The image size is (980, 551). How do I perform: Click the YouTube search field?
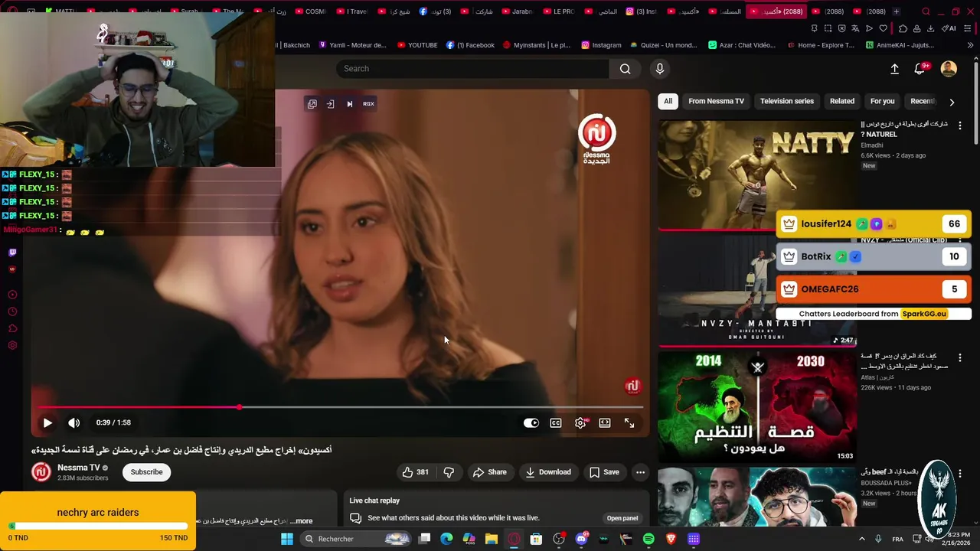coord(472,69)
